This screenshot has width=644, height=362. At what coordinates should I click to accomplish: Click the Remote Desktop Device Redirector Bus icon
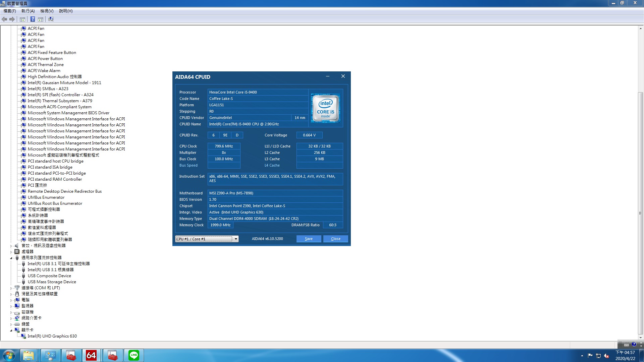pyautogui.click(x=23, y=191)
